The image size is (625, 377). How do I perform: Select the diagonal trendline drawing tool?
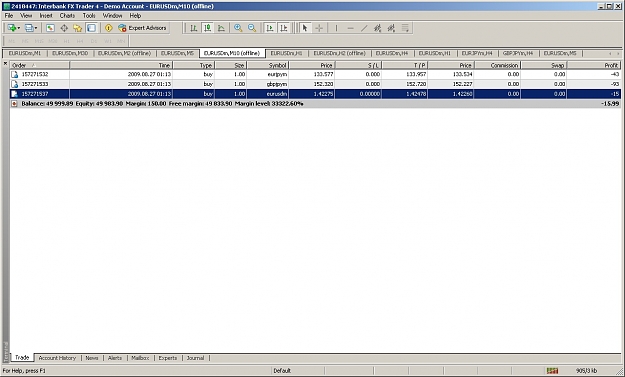(x=364, y=28)
